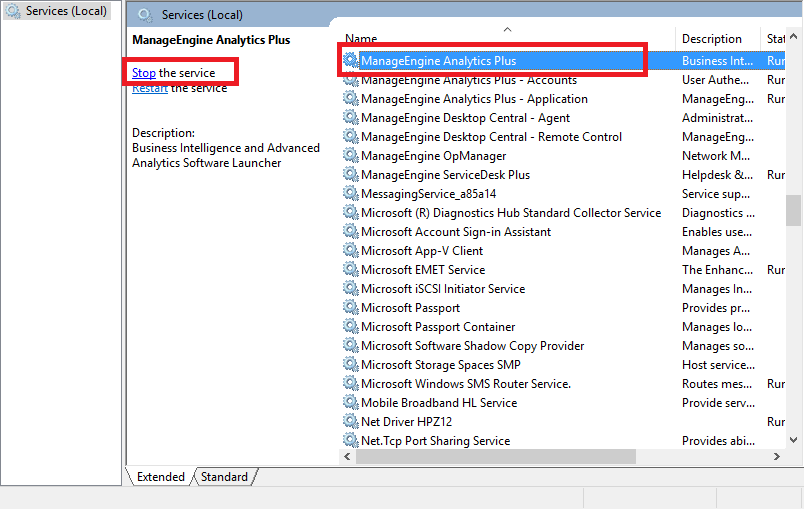Select Services (Local) in the left tree
Viewport: 804px width, 509px height.
(x=67, y=11)
